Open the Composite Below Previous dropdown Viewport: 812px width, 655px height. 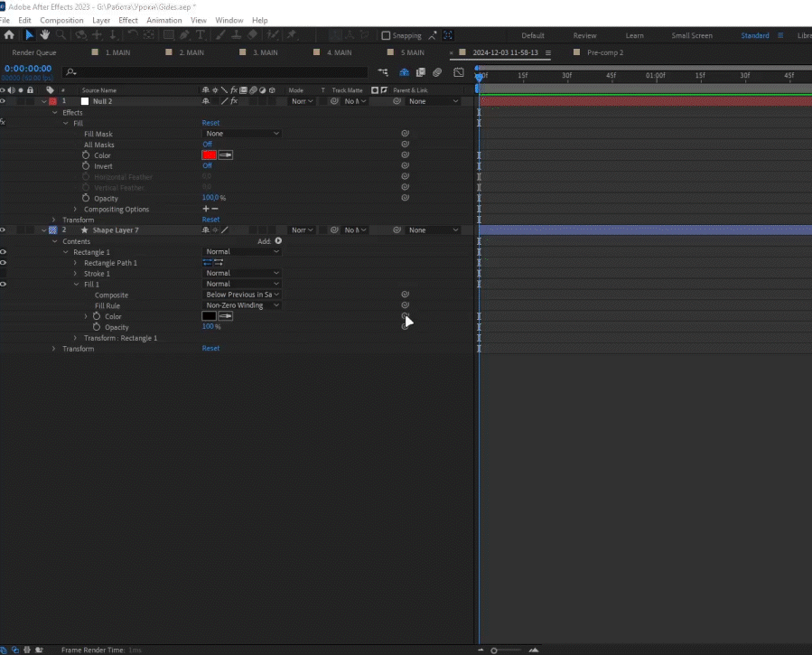point(242,295)
